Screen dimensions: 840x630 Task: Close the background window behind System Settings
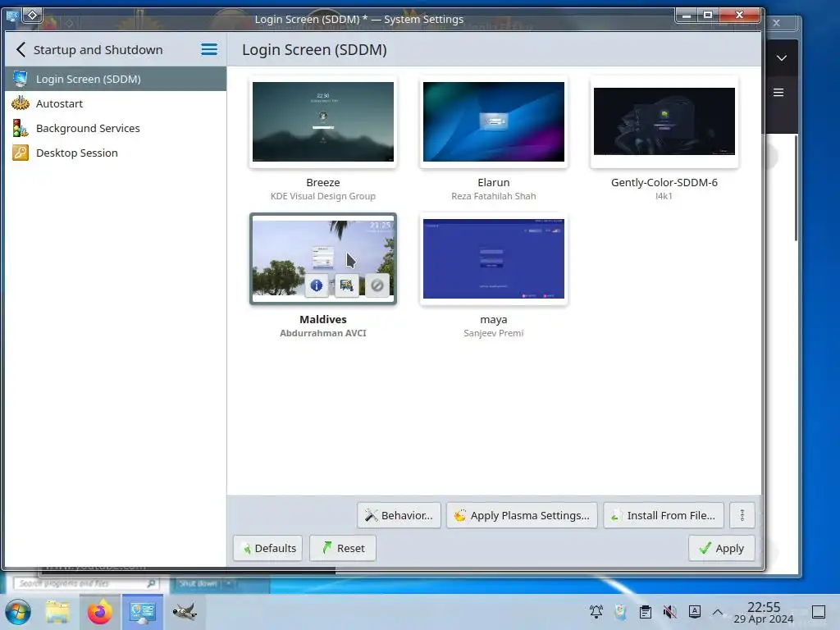(x=776, y=22)
